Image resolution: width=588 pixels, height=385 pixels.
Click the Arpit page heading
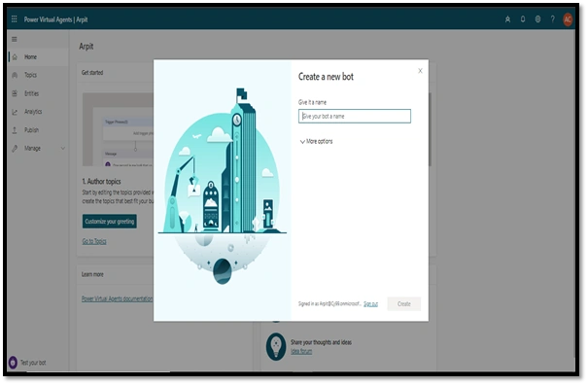pyautogui.click(x=86, y=47)
